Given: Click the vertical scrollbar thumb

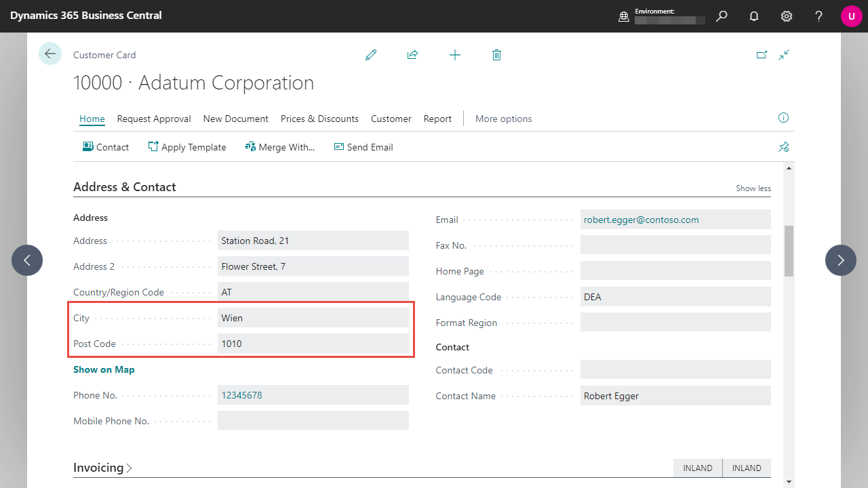Looking at the screenshot, I should [x=789, y=251].
